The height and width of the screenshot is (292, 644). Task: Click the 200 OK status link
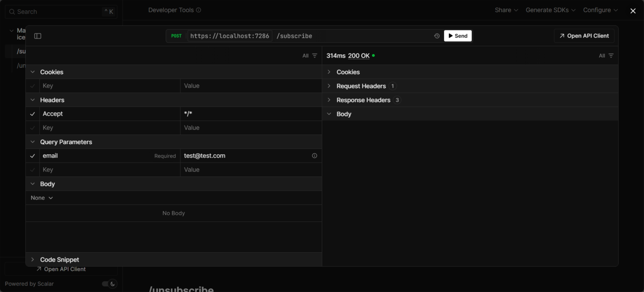(x=359, y=56)
